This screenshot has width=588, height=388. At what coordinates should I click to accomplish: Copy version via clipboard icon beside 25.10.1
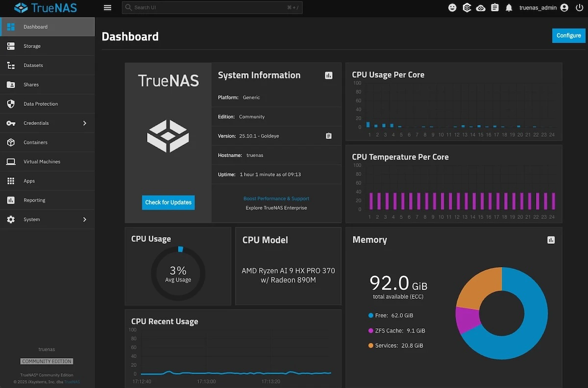(x=329, y=136)
